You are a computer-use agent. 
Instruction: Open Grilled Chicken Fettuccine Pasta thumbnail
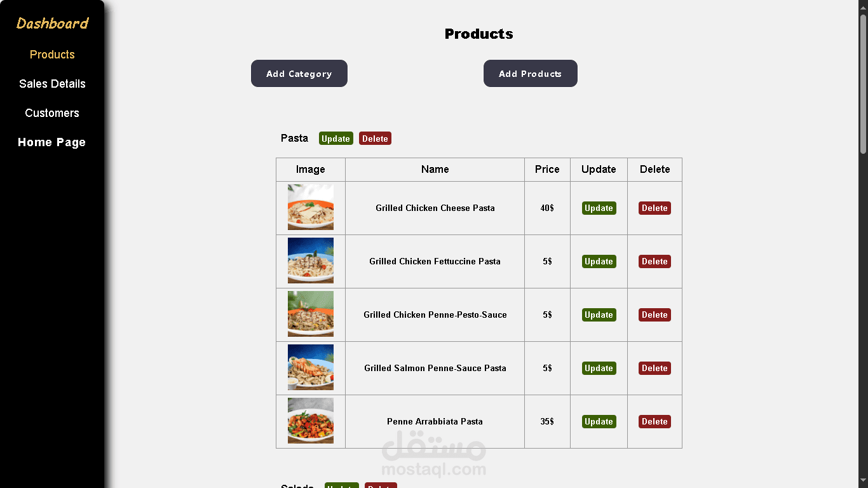[311, 261]
